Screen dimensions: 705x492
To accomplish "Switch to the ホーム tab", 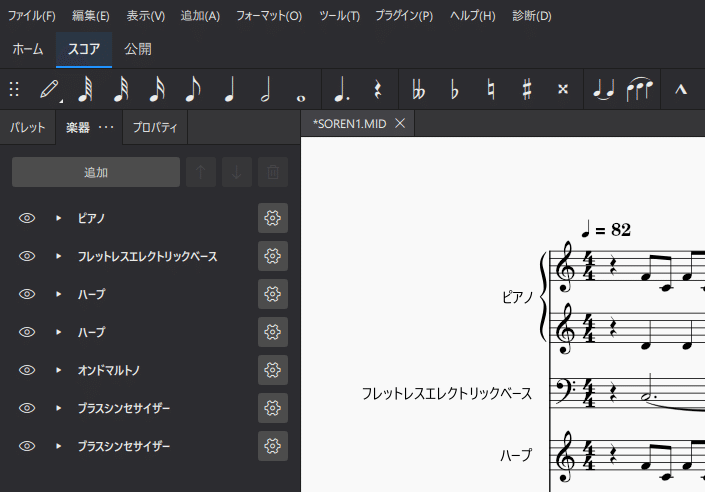I will tap(28, 49).
